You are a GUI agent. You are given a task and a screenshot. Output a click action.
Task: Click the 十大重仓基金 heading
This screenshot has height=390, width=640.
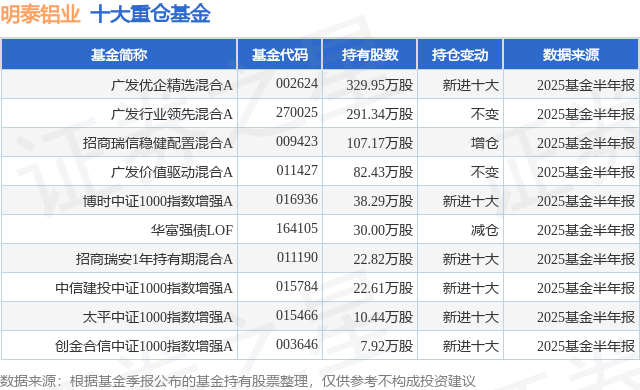pos(150,14)
